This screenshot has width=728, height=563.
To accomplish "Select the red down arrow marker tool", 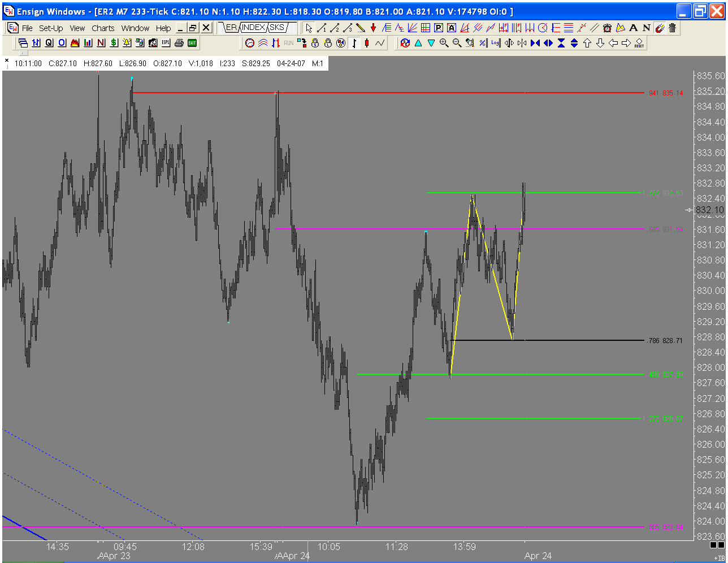I will (374, 28).
